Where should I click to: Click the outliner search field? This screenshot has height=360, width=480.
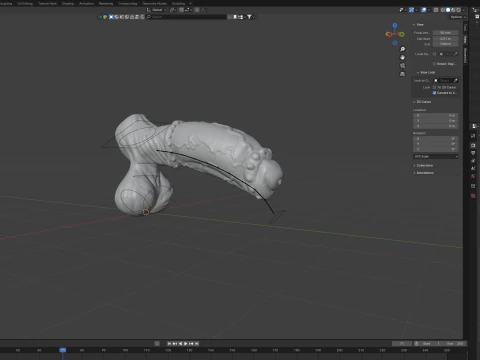[x=186, y=17]
